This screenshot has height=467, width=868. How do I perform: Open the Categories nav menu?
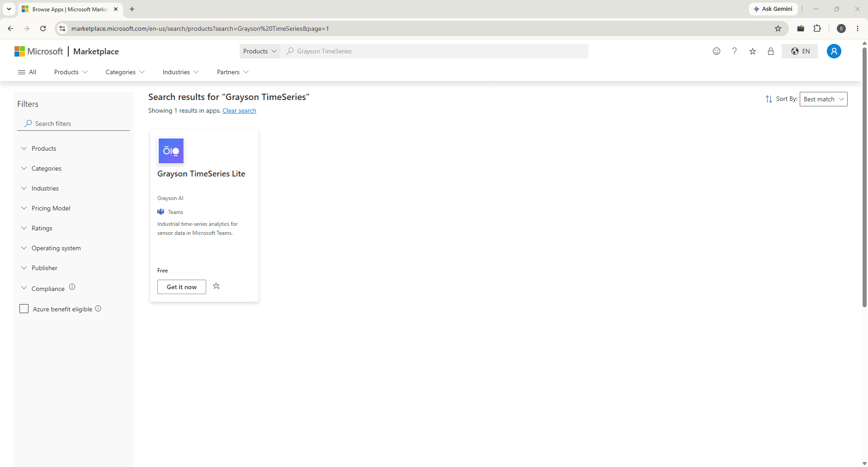(x=125, y=72)
